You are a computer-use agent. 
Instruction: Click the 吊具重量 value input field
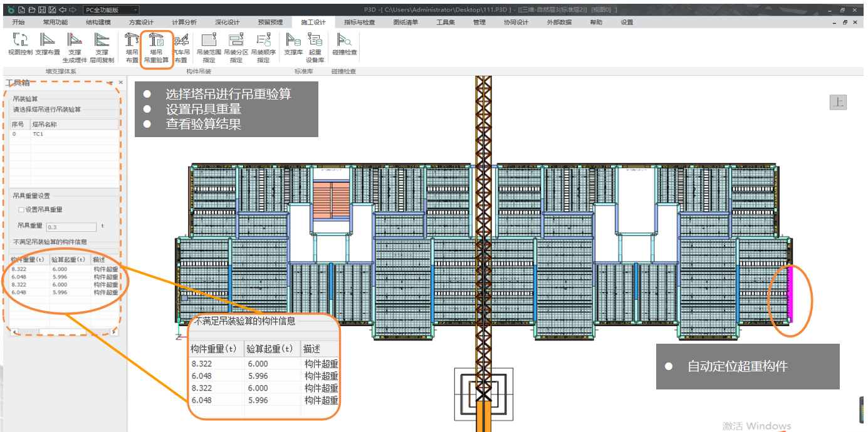71,227
